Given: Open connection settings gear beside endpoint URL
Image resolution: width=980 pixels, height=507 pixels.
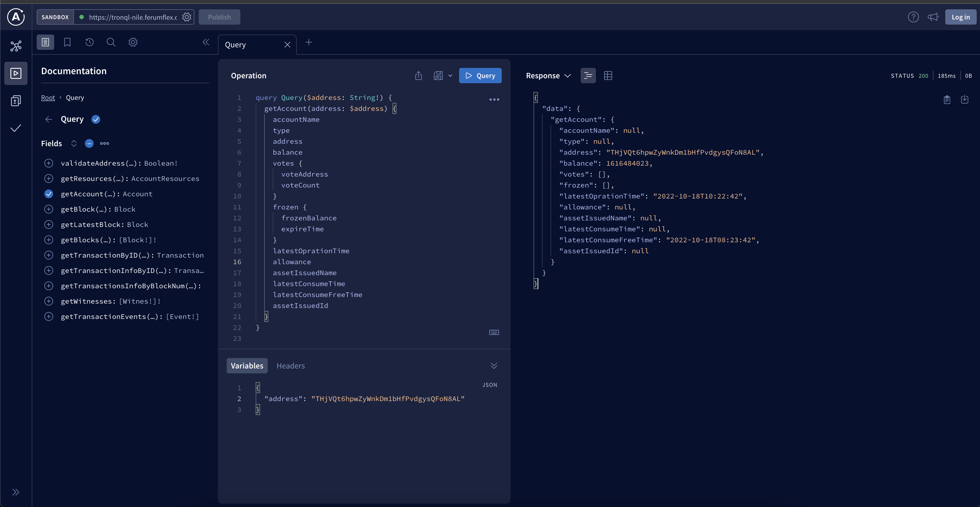Looking at the screenshot, I should point(186,17).
